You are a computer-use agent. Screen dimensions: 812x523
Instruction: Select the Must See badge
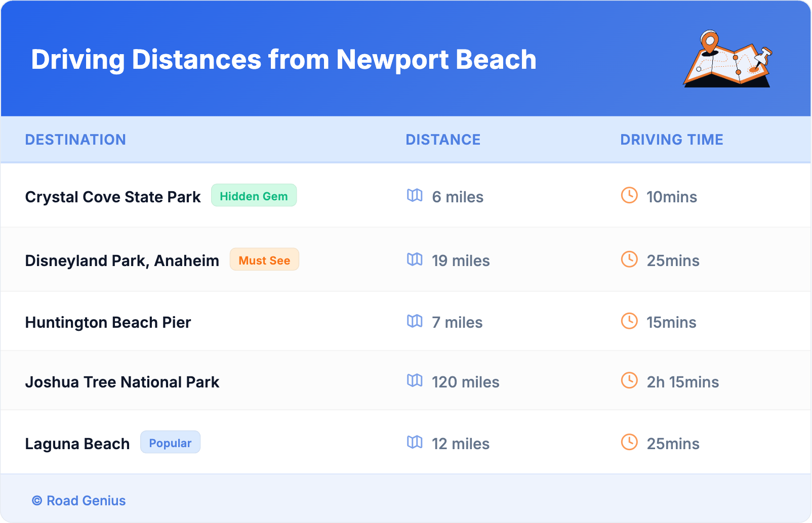coord(264,260)
